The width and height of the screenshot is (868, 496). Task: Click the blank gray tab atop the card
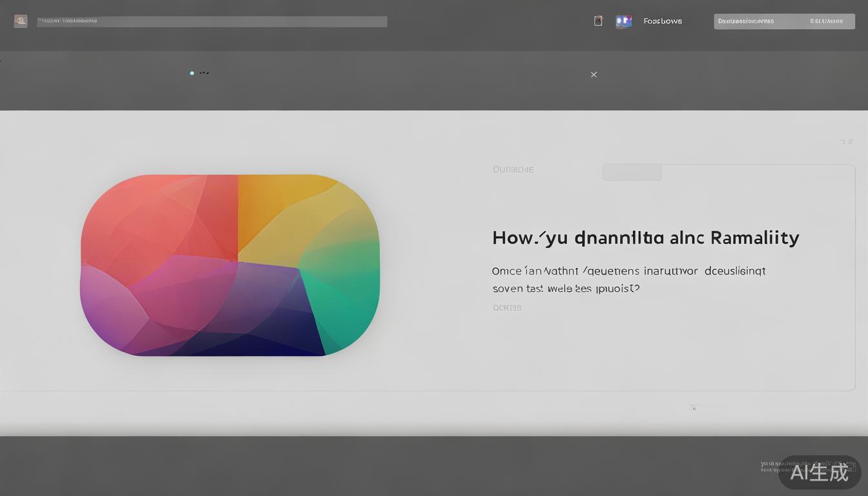click(x=632, y=172)
